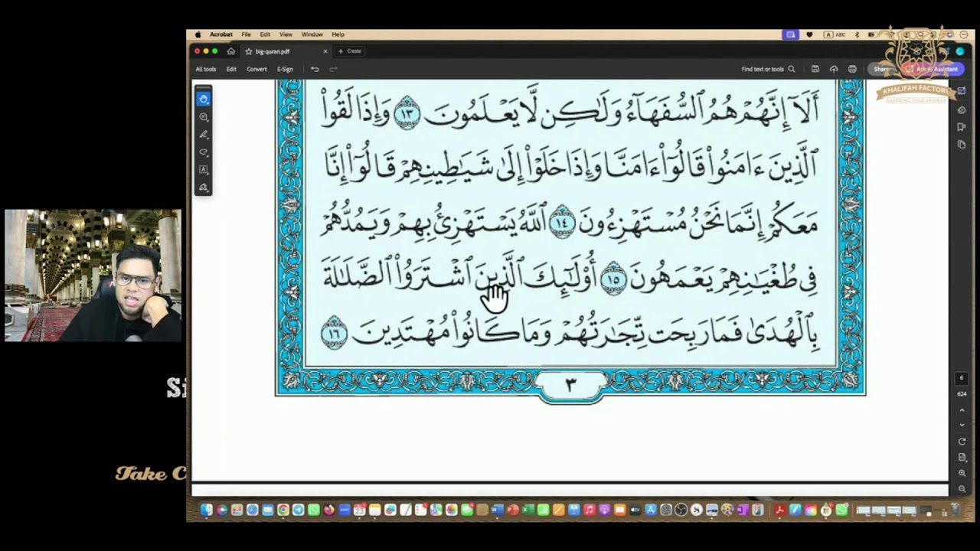Viewport: 980px width, 551px height.
Task: Open the Convert tool
Action: tap(256, 69)
